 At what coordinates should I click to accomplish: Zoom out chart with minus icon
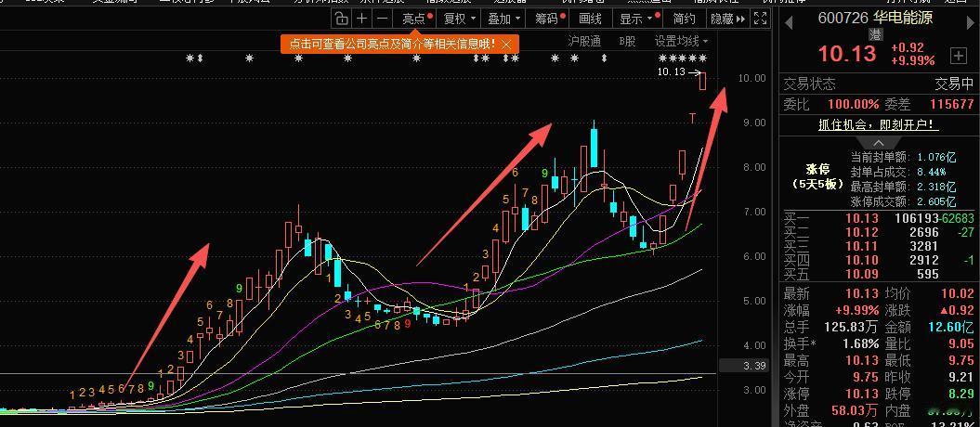(383, 19)
